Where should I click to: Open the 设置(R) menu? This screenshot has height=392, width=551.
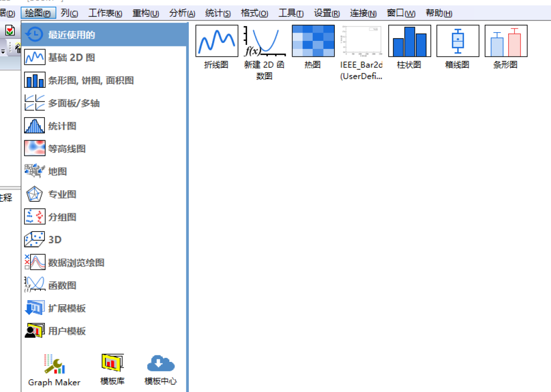click(327, 13)
